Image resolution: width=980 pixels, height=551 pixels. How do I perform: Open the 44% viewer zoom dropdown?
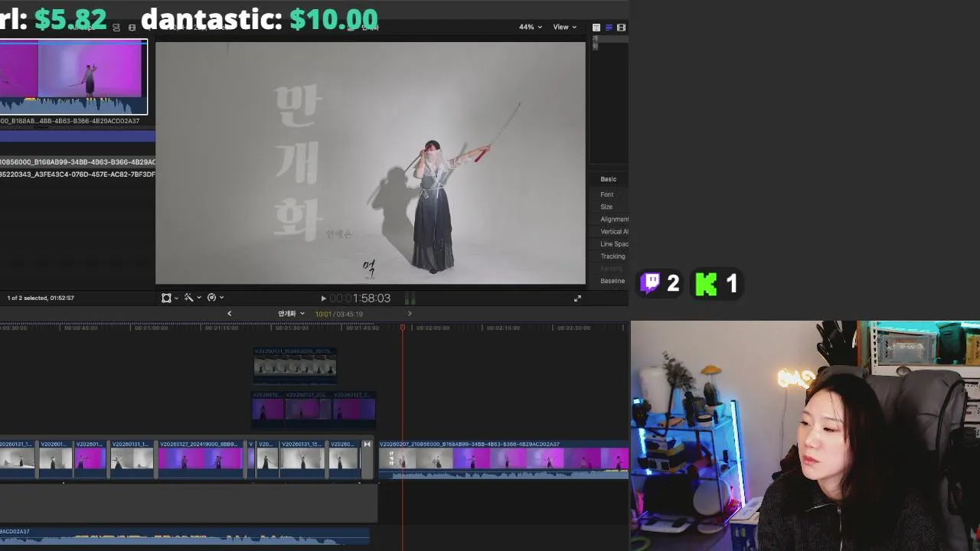(530, 27)
